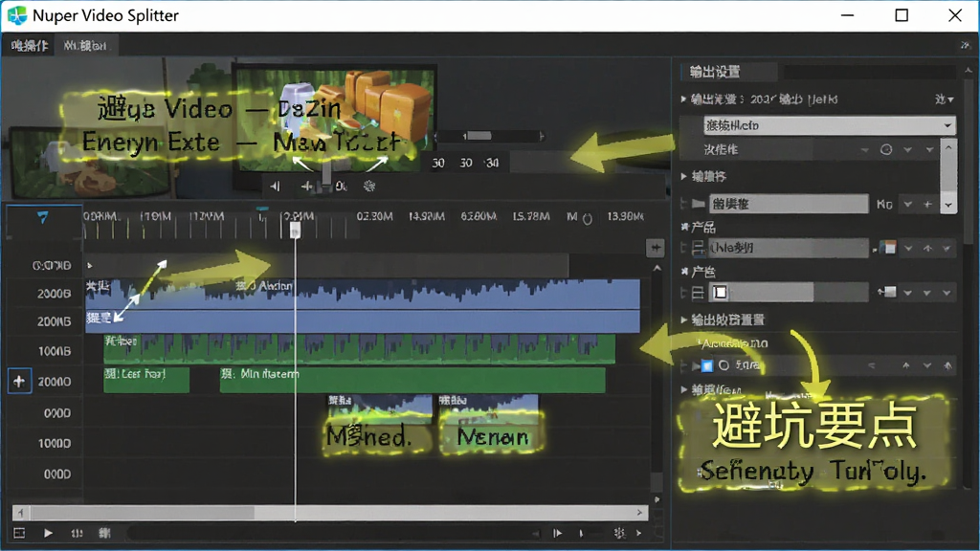
Task: Click the next-frame icon in bottom-right transport
Action: [557, 533]
